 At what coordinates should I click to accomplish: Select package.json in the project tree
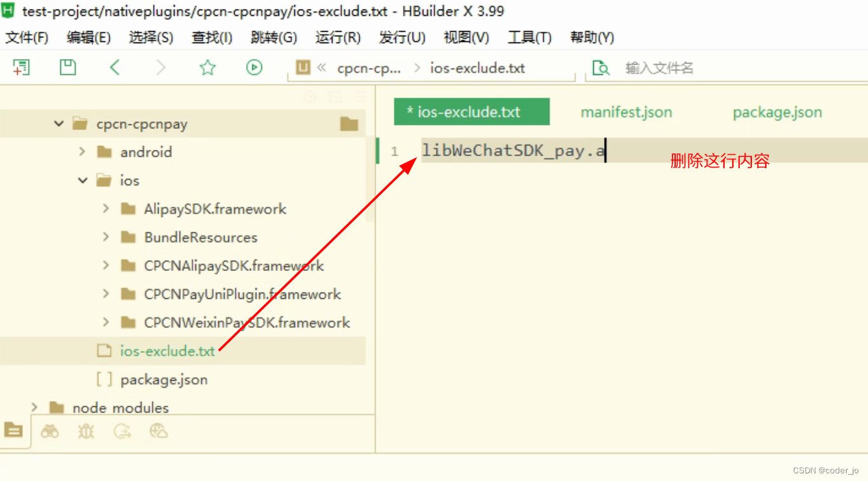click(164, 379)
